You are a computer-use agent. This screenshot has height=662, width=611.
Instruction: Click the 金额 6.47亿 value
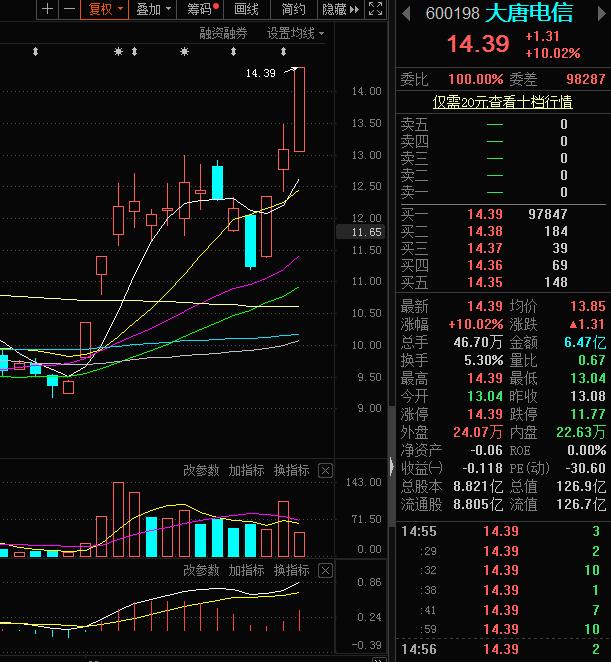pos(585,342)
